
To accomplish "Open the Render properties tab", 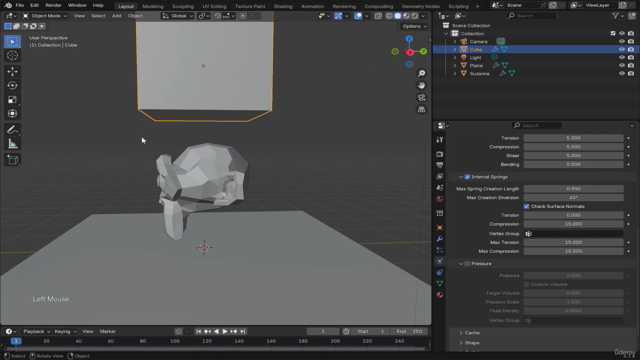I will pos(440,154).
